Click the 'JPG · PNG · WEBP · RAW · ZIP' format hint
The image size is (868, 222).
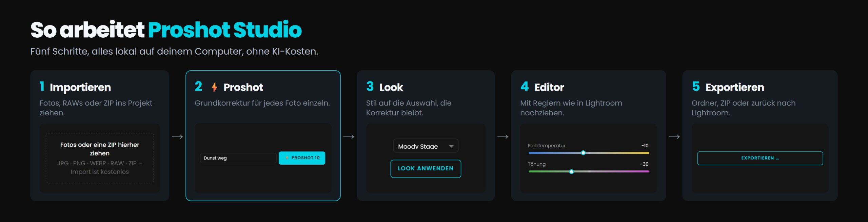[x=100, y=167]
